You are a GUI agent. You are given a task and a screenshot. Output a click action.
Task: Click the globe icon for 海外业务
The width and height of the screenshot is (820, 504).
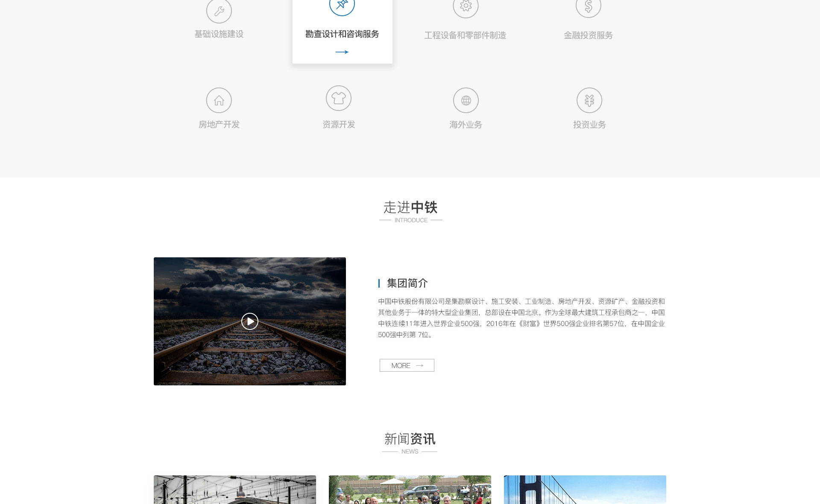[466, 100]
